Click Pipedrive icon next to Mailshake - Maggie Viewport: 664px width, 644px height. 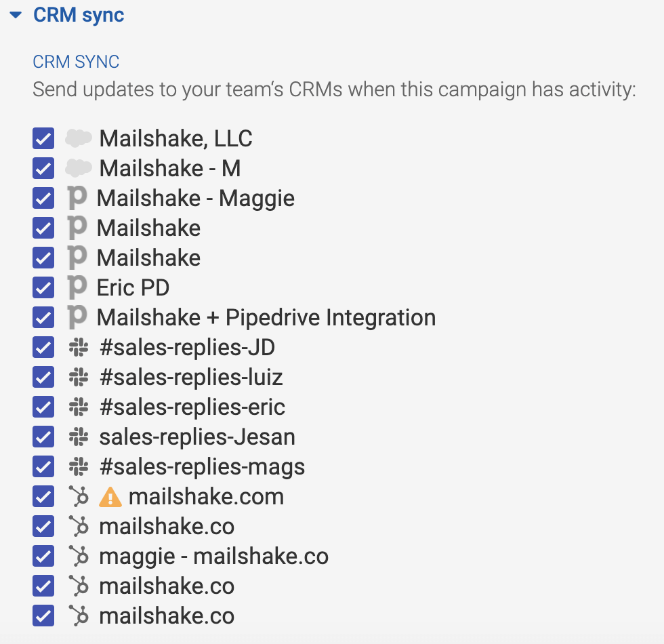click(78, 198)
